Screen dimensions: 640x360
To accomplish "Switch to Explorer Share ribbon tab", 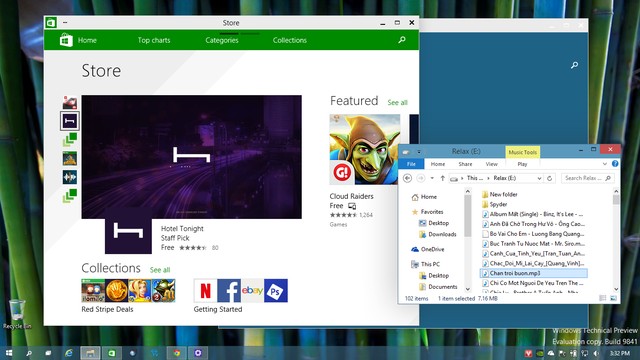I will (465, 164).
